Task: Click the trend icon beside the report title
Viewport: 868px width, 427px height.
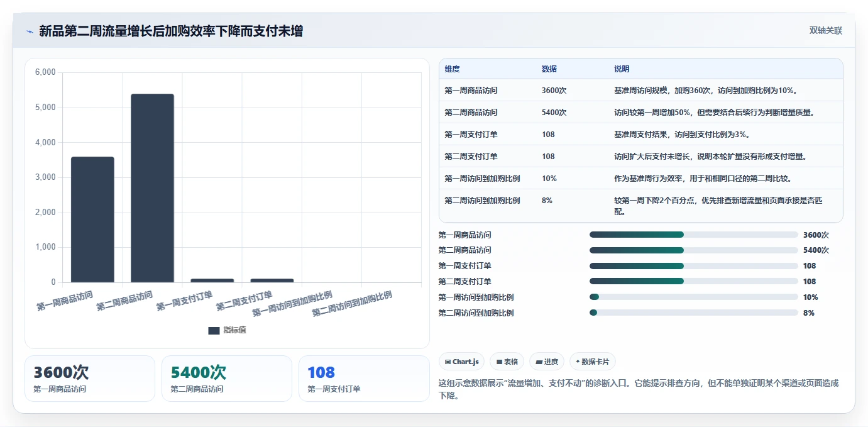Action: pyautogui.click(x=30, y=31)
